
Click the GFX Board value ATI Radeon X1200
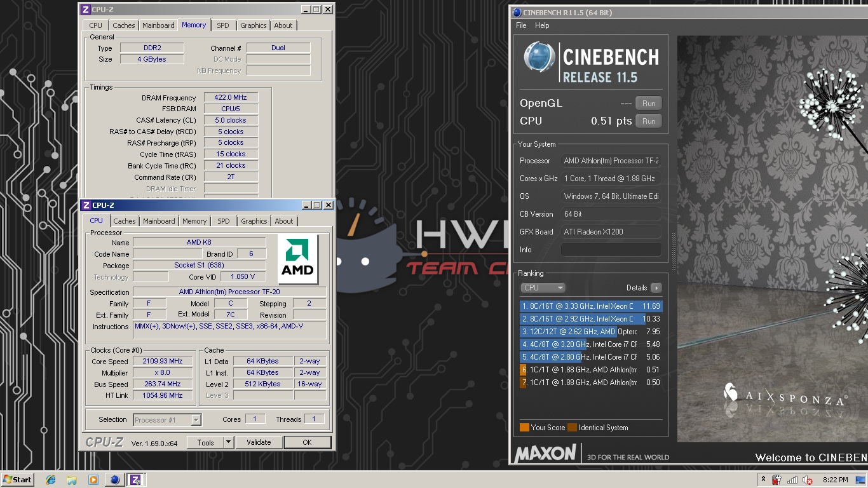click(611, 232)
